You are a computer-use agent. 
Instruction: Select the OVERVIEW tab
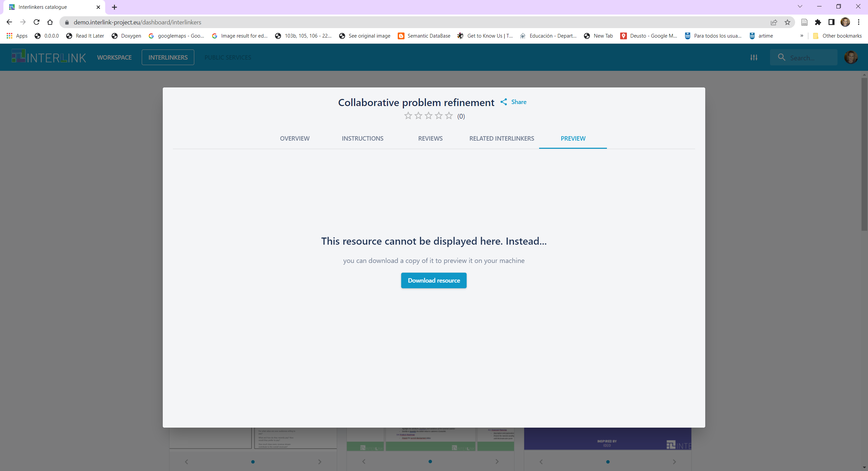tap(295, 139)
